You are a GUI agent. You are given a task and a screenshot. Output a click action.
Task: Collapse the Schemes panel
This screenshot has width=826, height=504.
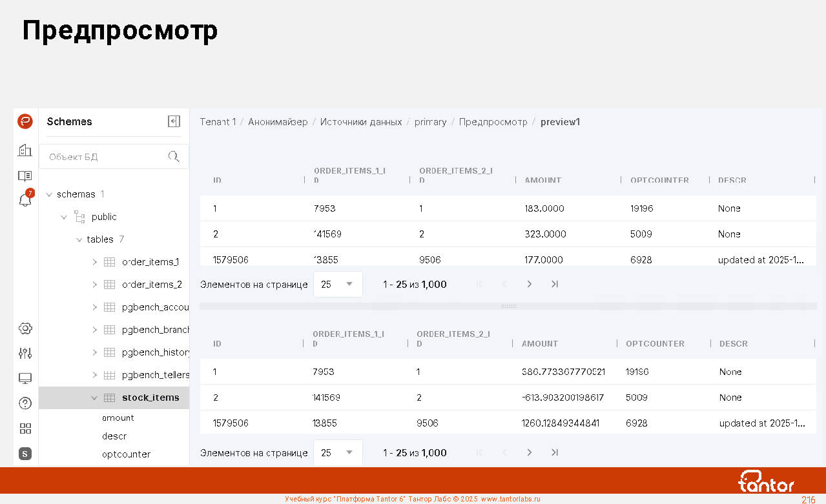click(x=174, y=121)
